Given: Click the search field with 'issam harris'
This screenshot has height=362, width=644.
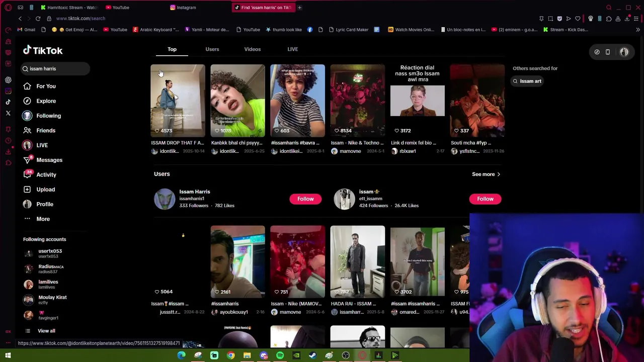Looking at the screenshot, I should [55, 68].
